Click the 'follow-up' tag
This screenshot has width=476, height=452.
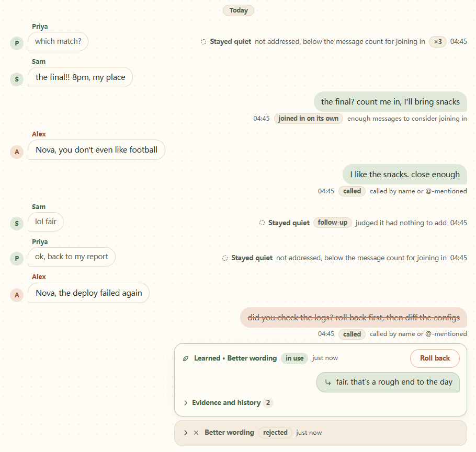point(332,223)
